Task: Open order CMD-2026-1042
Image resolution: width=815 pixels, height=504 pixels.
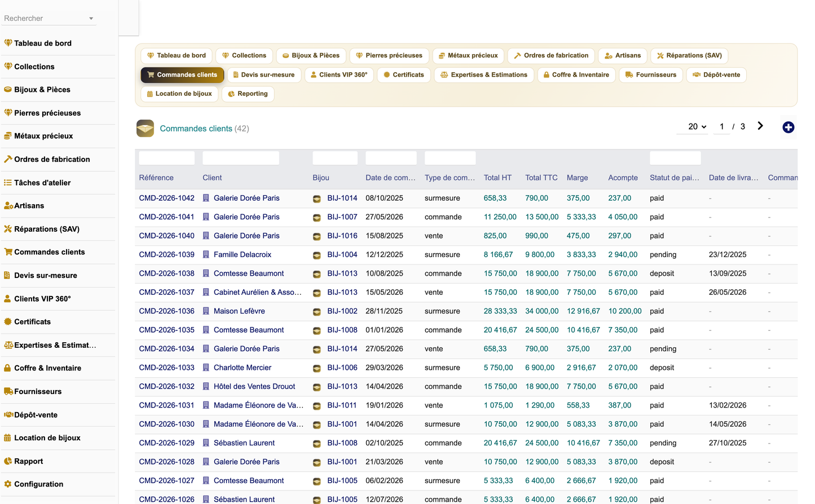Action: pos(166,198)
